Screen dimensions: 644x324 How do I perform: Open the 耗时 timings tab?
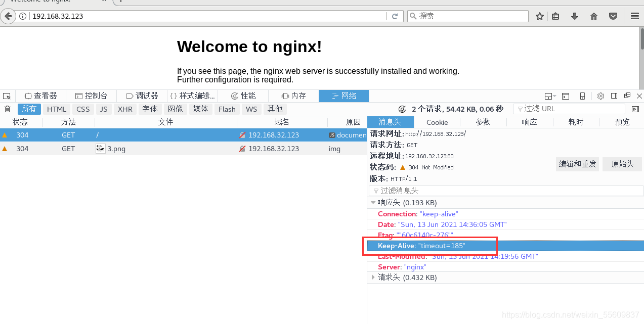click(x=576, y=122)
